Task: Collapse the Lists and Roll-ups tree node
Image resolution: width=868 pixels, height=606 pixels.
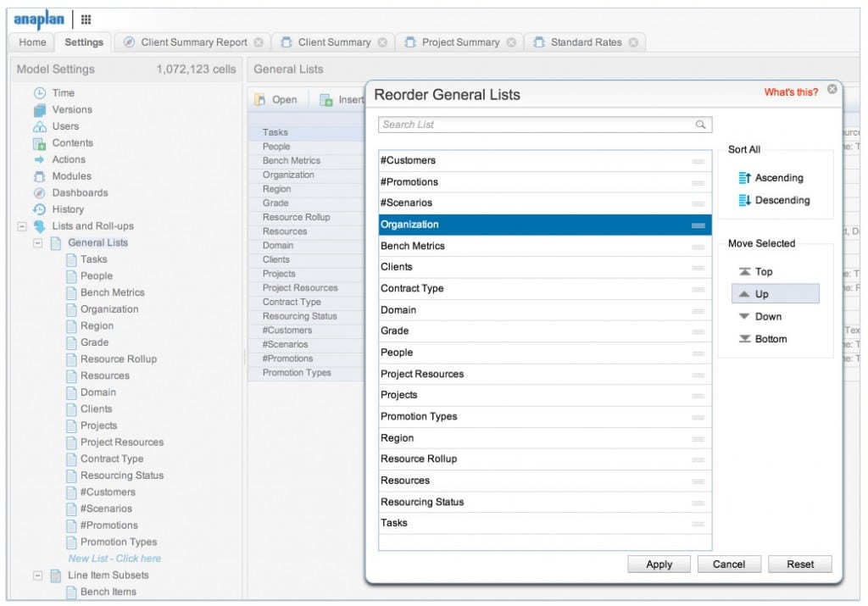Action: (x=22, y=226)
